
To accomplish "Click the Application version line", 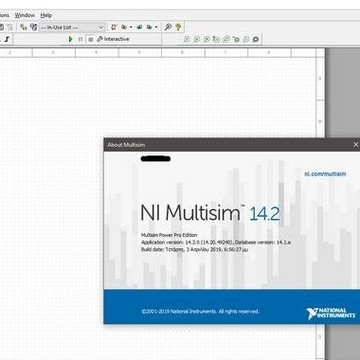I will coord(216,242).
